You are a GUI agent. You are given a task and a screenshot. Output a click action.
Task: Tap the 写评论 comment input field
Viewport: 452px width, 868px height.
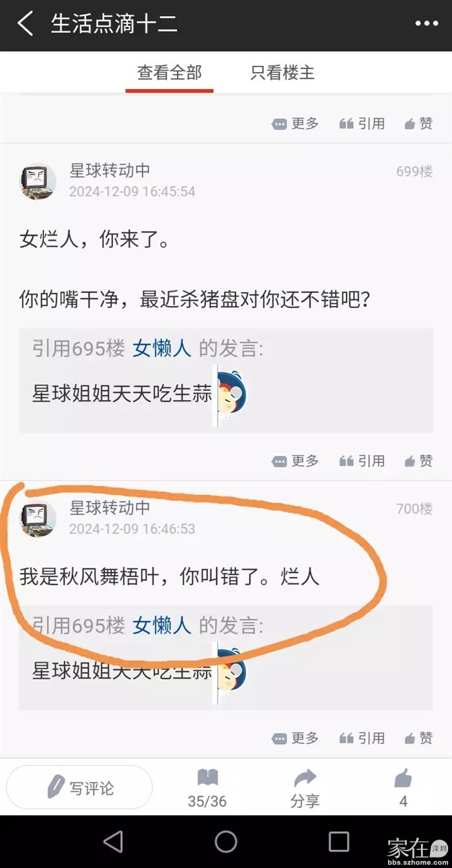point(79,787)
